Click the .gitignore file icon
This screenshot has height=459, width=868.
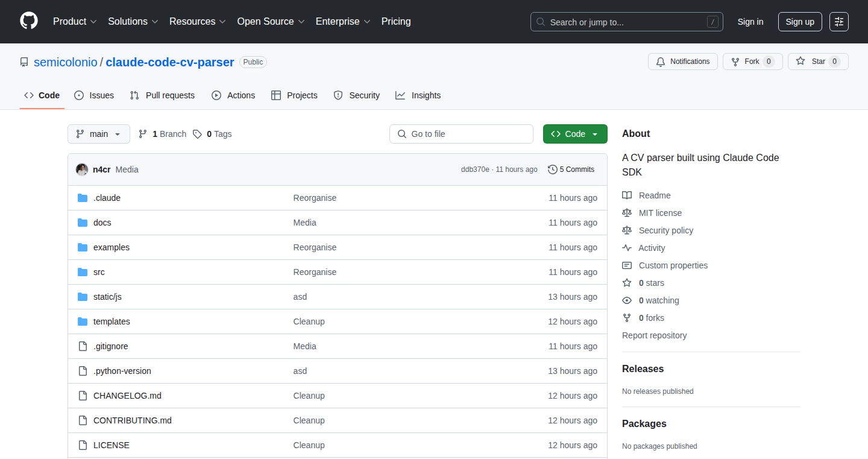[83, 346]
